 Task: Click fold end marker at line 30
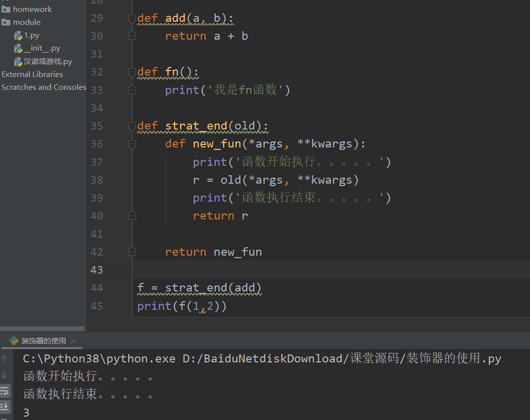(x=132, y=35)
